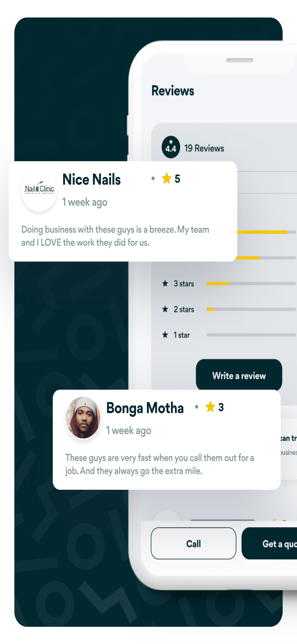The image size is (297, 644).
Task: Click the yellow star on the Nice Nails review
Action: (166, 179)
